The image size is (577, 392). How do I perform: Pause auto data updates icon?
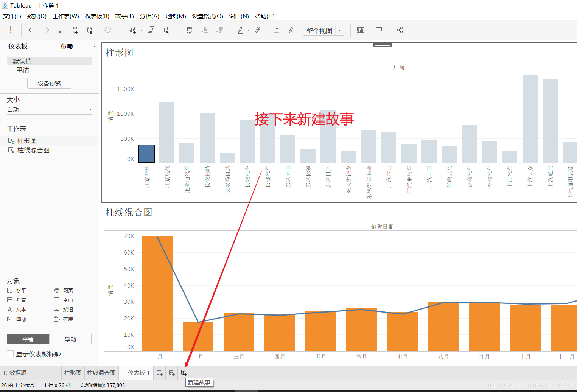click(90, 30)
